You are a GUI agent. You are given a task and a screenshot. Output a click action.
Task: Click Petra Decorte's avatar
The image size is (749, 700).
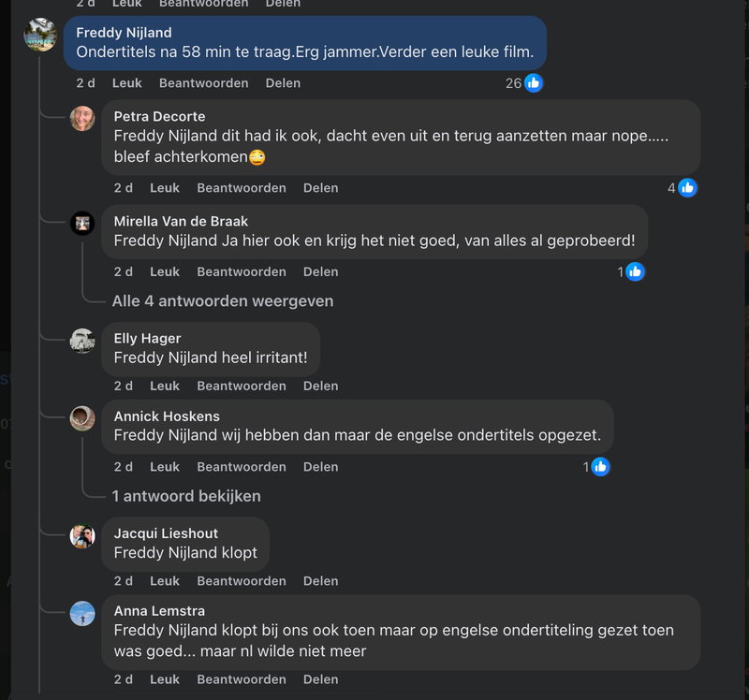pos(82,120)
